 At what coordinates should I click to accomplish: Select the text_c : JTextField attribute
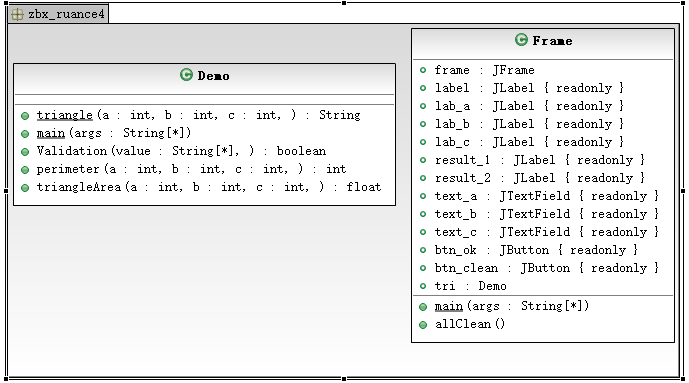[547, 232]
